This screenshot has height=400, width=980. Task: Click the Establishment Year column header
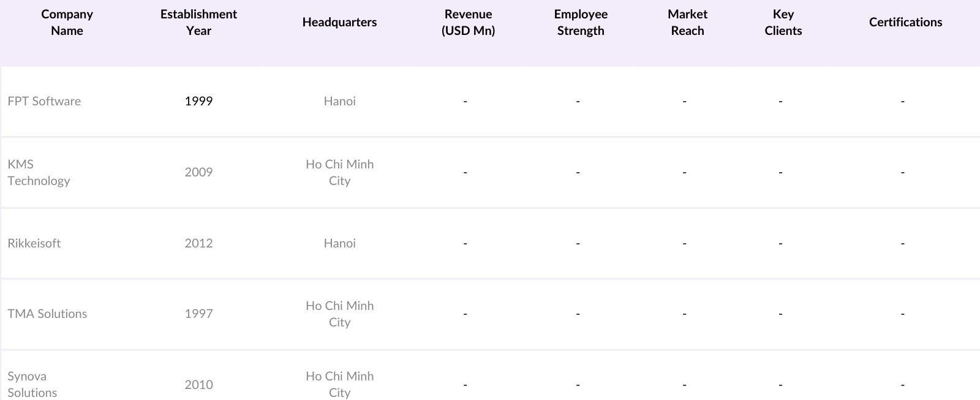198,23
